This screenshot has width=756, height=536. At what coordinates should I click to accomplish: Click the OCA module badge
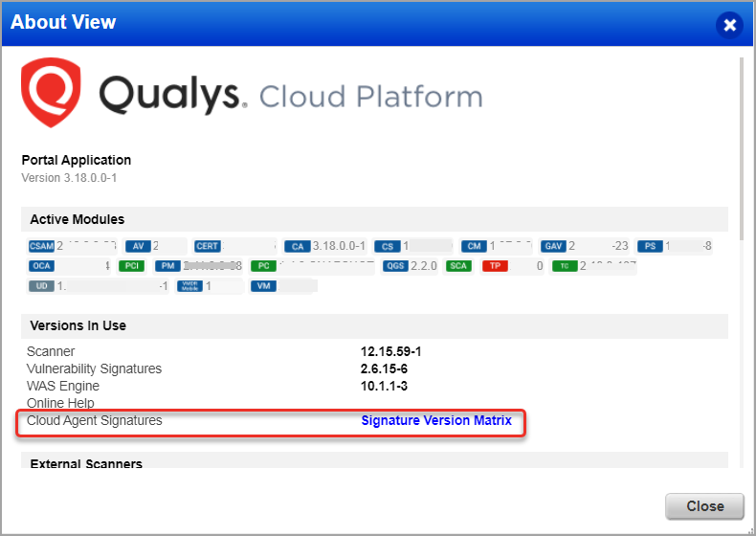click(41, 266)
